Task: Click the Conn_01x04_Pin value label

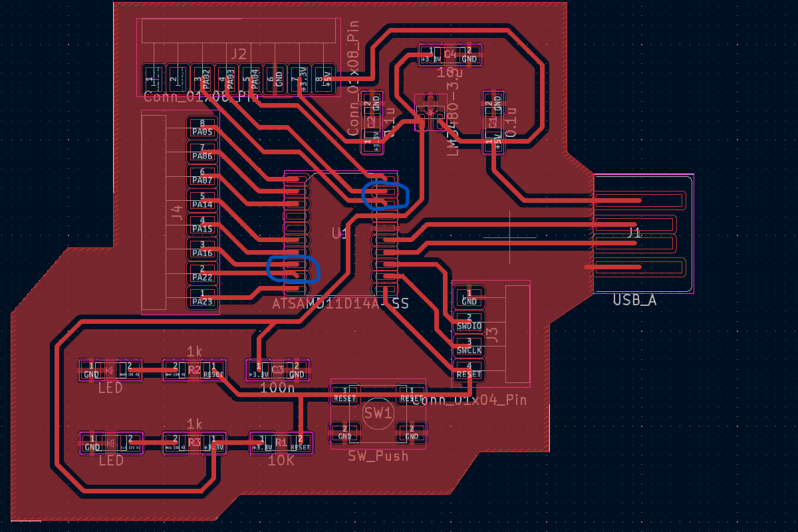Action: pos(469,400)
